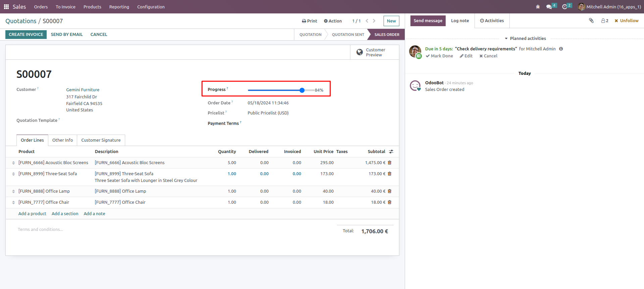Unfollow this sales order
This screenshot has height=289, width=644.
point(626,21)
